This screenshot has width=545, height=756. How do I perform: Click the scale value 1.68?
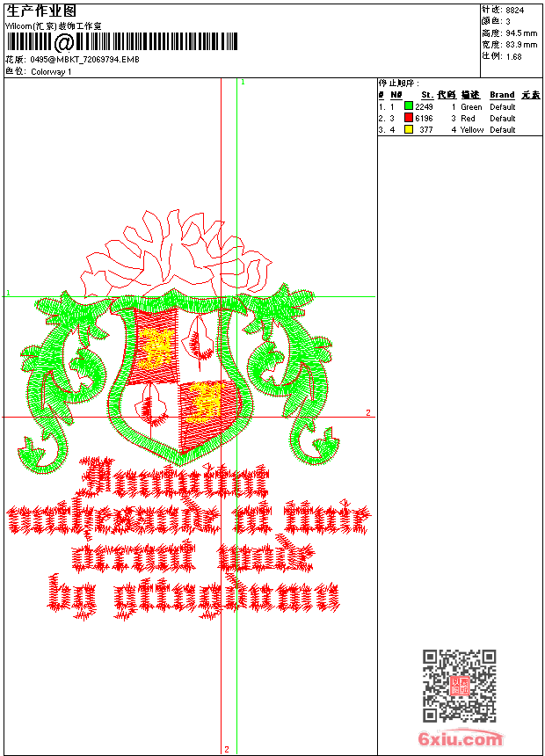pyautogui.click(x=513, y=56)
